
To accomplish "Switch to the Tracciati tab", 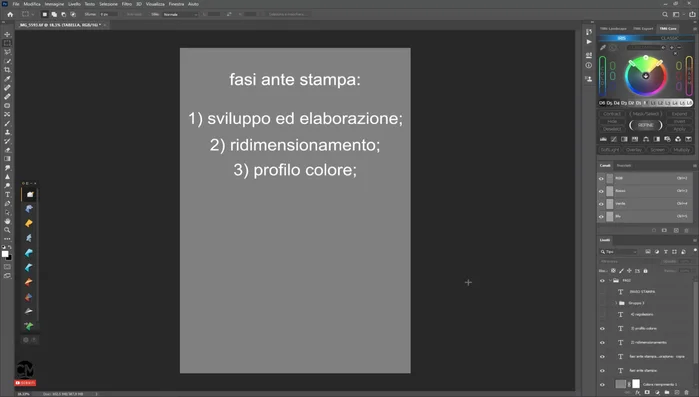I will tap(624, 166).
